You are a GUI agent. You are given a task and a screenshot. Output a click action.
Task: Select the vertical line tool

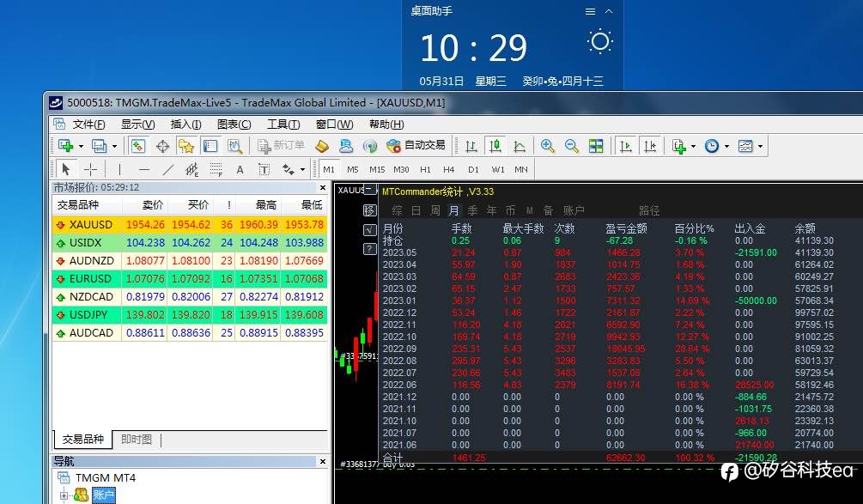(x=119, y=169)
